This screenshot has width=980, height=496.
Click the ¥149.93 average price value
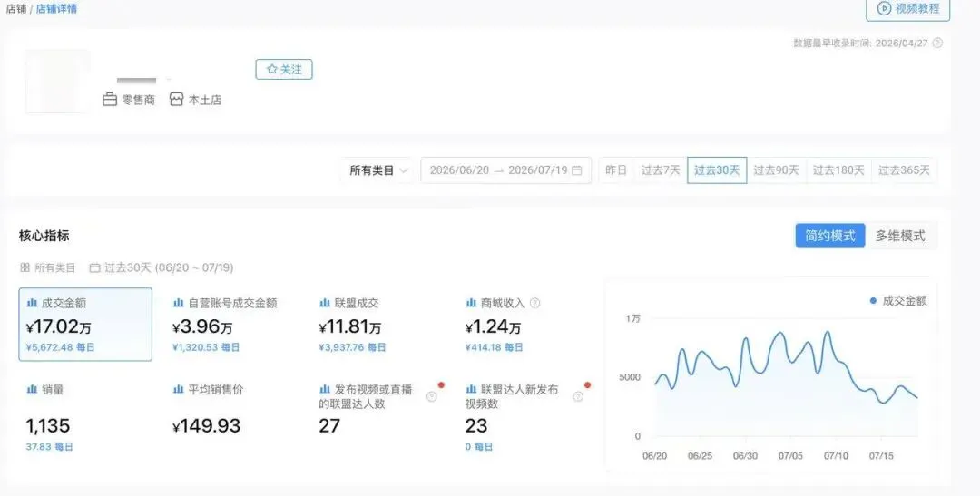(x=206, y=426)
